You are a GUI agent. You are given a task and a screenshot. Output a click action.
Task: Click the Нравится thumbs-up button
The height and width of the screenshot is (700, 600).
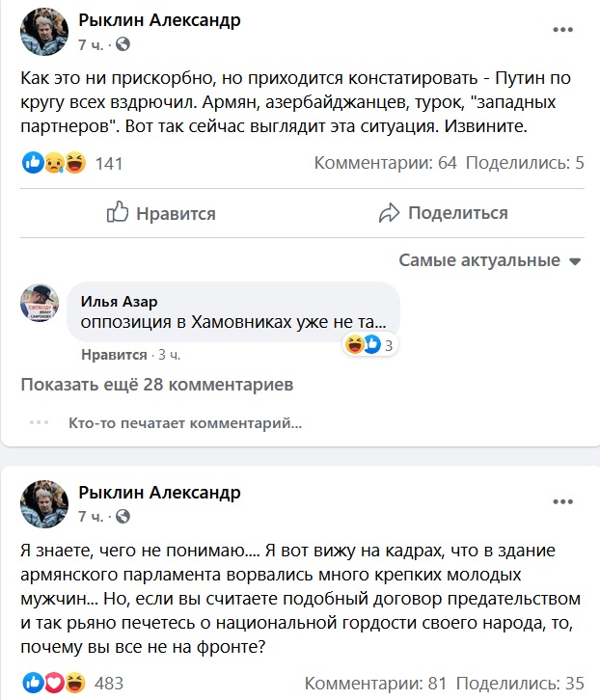160,213
